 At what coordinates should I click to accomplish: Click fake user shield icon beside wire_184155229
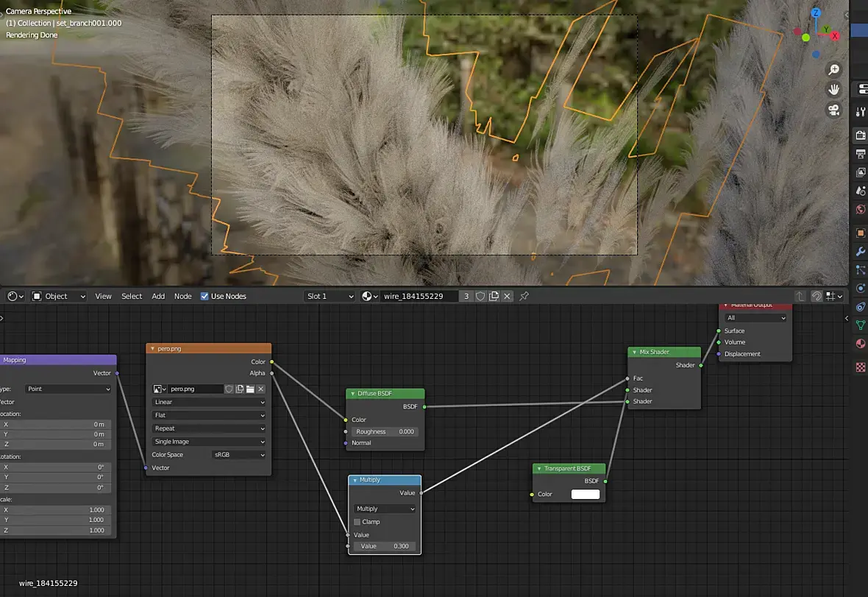pyautogui.click(x=480, y=296)
